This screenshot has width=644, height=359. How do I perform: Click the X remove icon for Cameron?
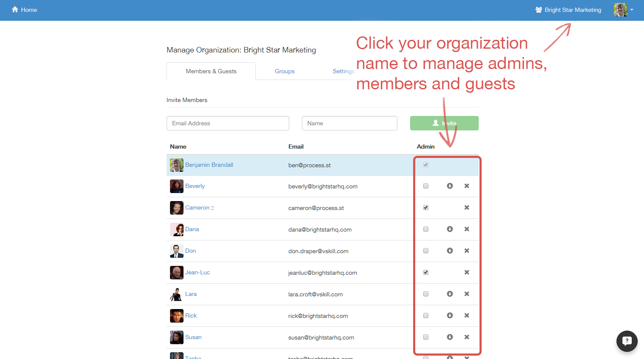point(467,207)
